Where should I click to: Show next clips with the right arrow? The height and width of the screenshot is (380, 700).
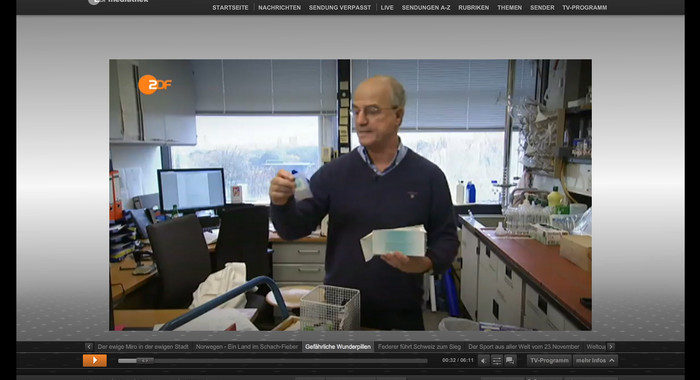click(x=611, y=347)
